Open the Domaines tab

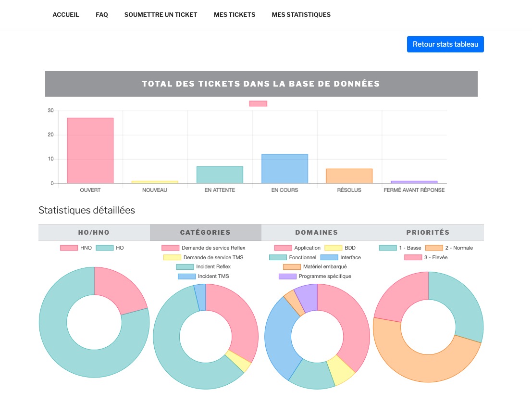click(316, 232)
